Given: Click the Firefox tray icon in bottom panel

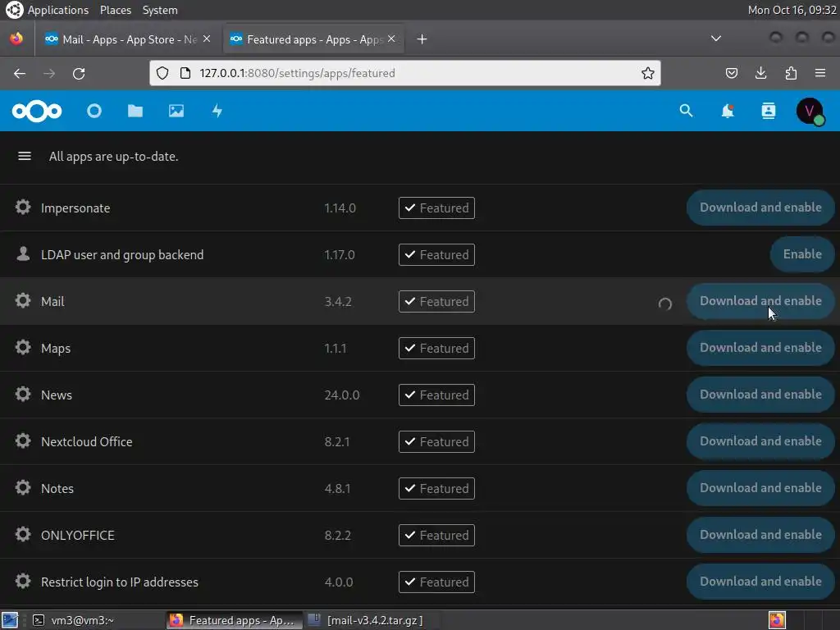Looking at the screenshot, I should 777,620.
